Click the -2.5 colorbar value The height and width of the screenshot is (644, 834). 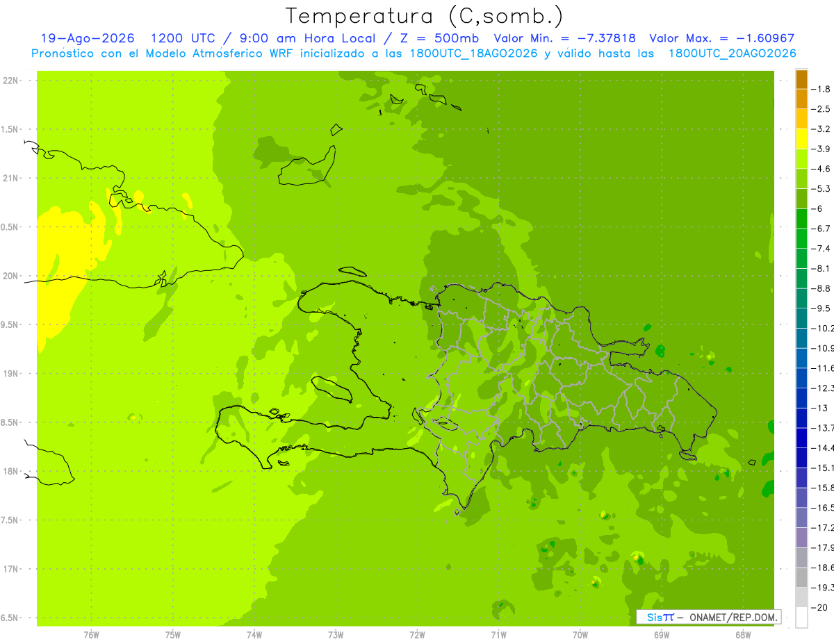822,109
